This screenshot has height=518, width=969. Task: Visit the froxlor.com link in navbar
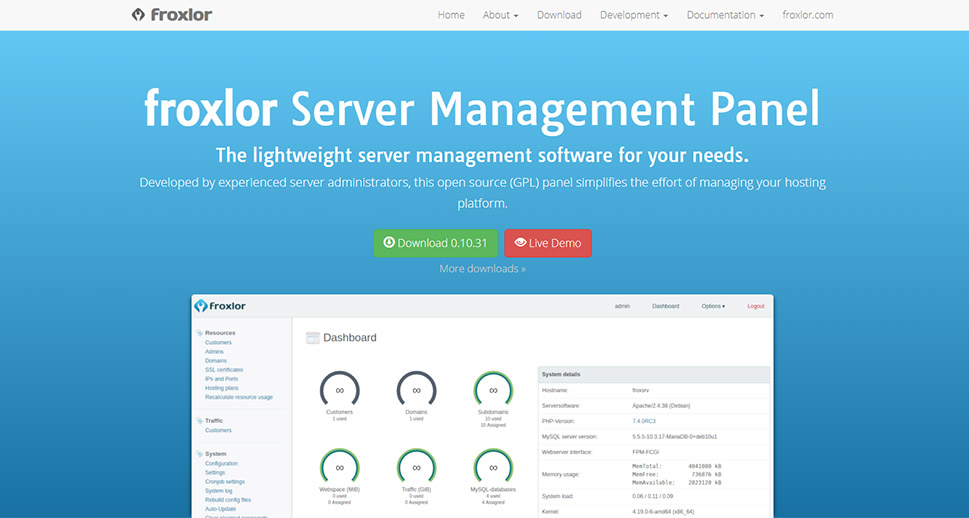[807, 15]
